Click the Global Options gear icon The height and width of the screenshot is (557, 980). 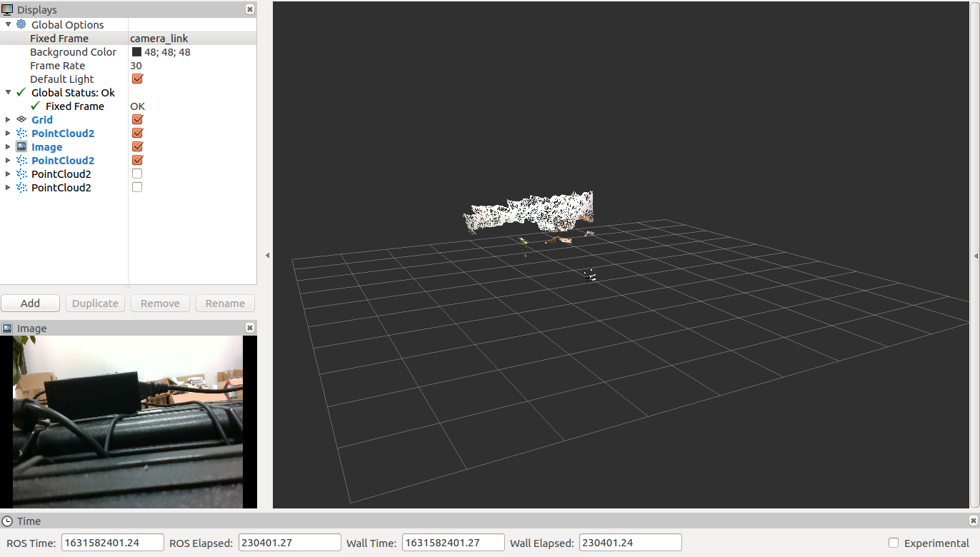[21, 24]
